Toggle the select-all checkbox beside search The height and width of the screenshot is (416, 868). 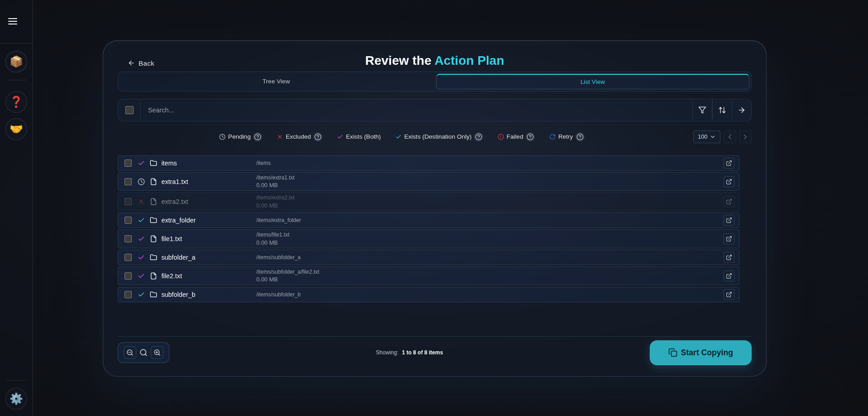129,110
